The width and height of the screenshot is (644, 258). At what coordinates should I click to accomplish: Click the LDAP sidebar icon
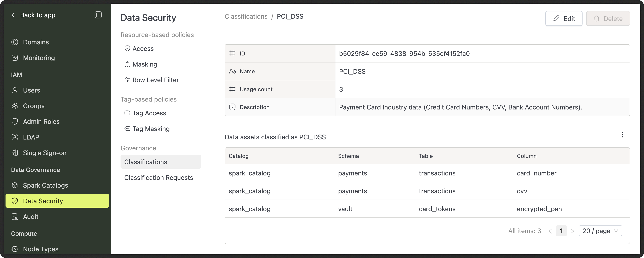(15, 137)
